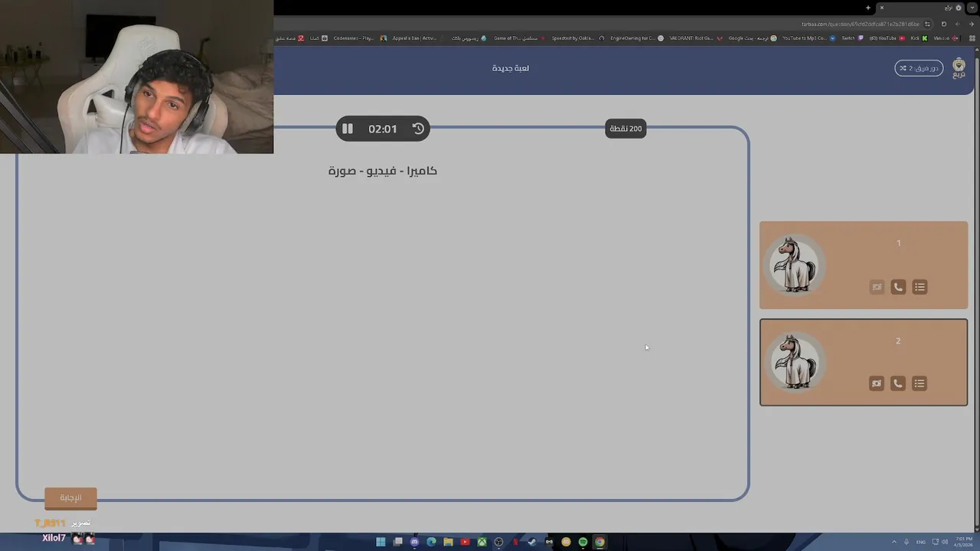Use team 2's list lifeline icon
This screenshot has height=551, width=980.
tap(920, 383)
